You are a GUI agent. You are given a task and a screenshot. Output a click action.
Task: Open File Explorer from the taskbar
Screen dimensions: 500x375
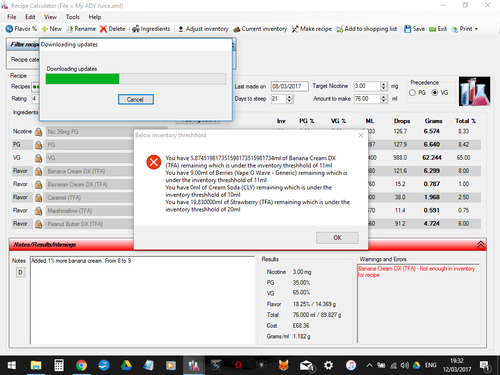tap(36, 365)
